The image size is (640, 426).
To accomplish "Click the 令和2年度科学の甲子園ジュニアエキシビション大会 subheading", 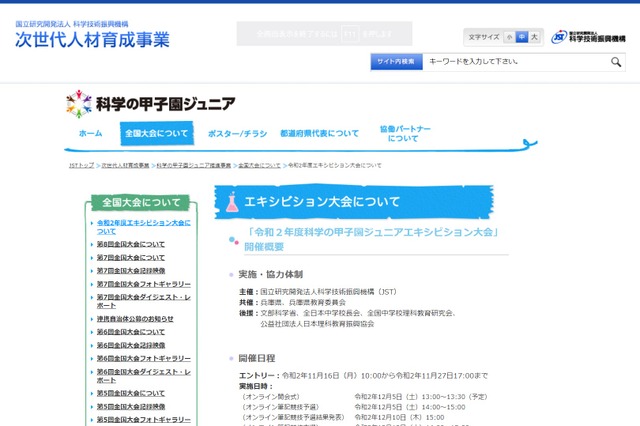I will pyautogui.click(x=372, y=239).
